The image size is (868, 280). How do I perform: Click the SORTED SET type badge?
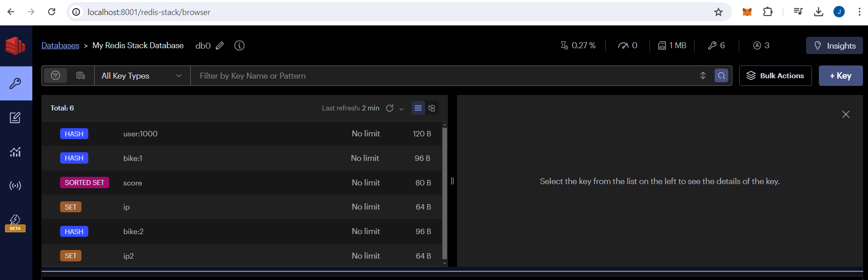tap(84, 183)
